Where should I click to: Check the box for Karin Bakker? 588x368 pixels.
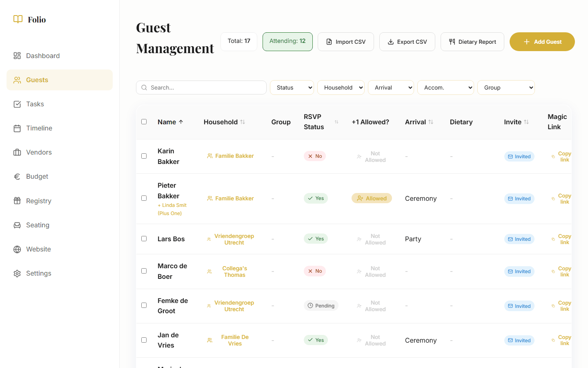point(144,156)
